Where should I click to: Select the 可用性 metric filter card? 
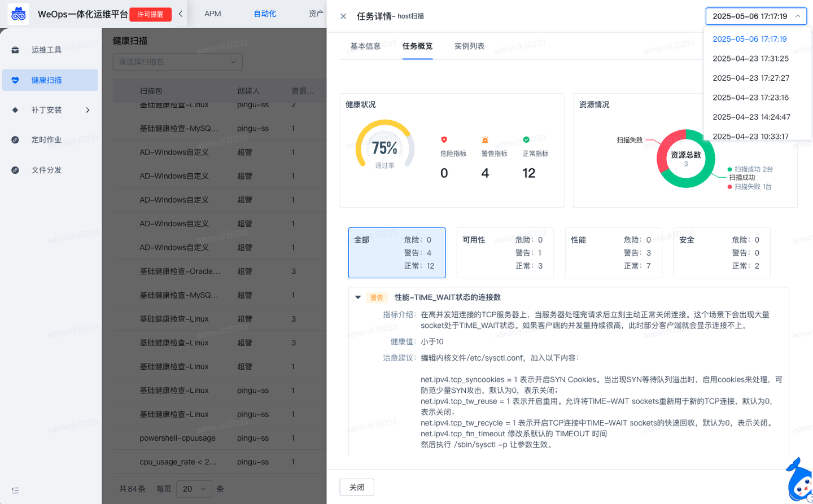point(505,252)
